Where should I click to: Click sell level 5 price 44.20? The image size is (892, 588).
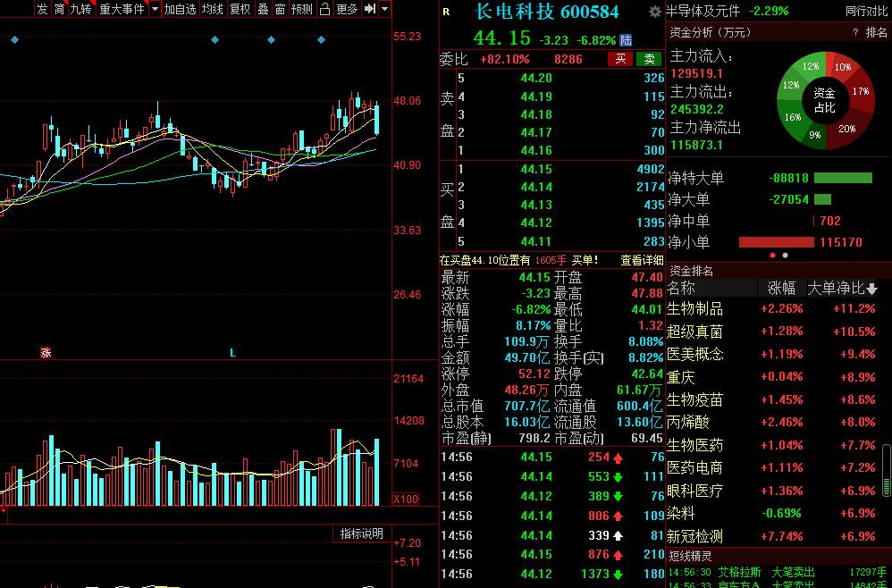click(536, 79)
